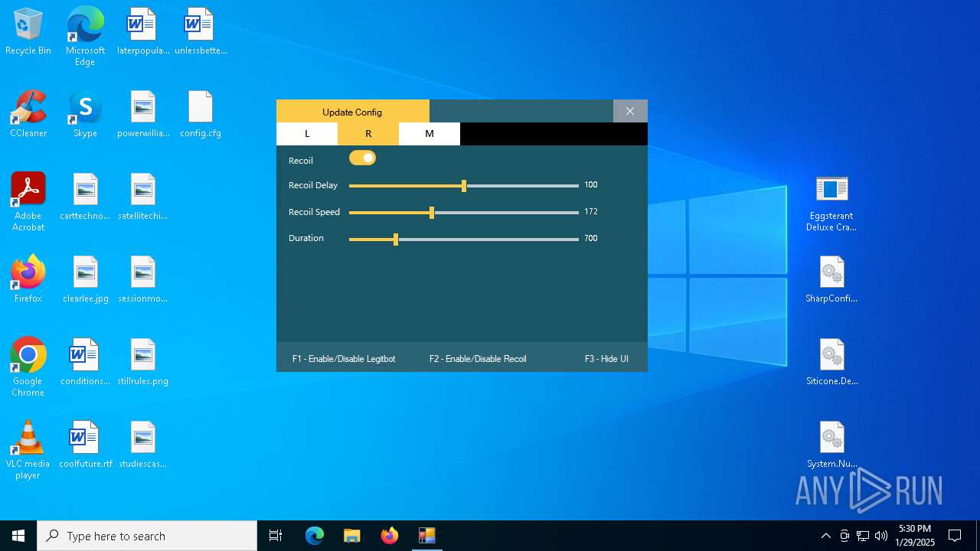Click the taskbar search box

coord(147,536)
